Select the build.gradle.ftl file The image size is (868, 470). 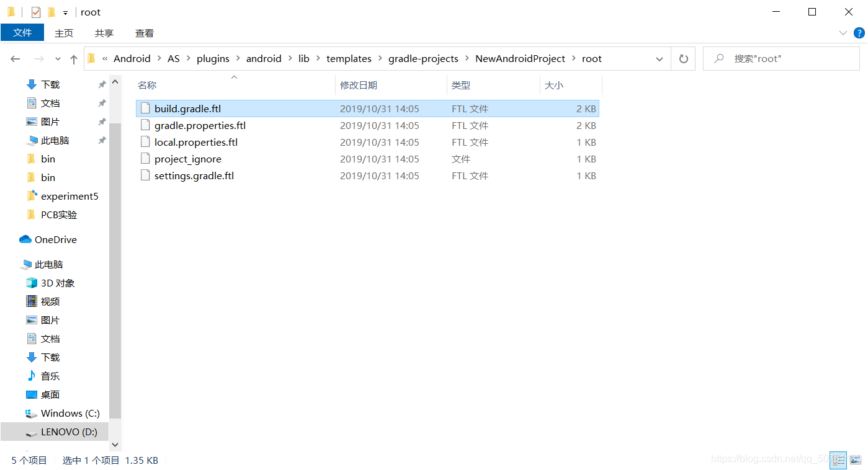coord(367,109)
